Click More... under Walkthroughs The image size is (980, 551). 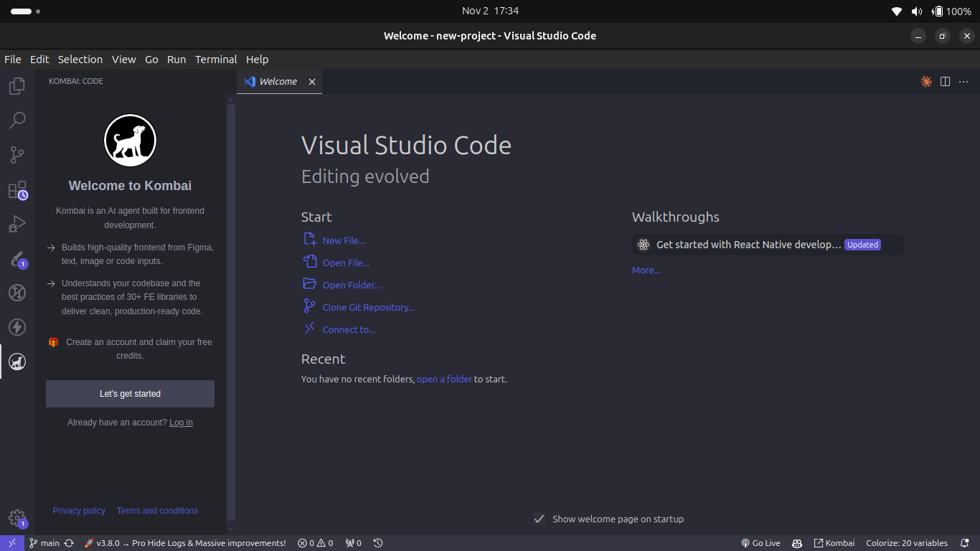click(646, 270)
